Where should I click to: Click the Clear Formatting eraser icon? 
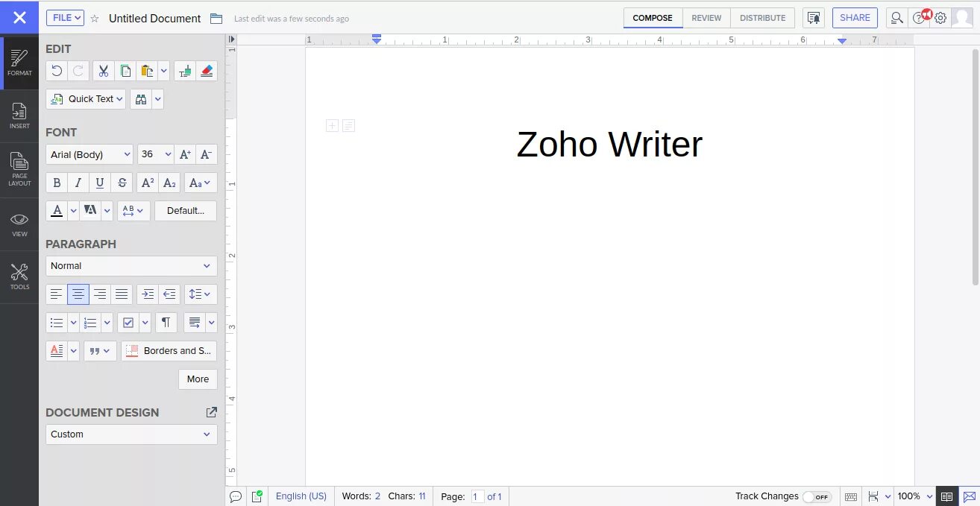tap(207, 71)
